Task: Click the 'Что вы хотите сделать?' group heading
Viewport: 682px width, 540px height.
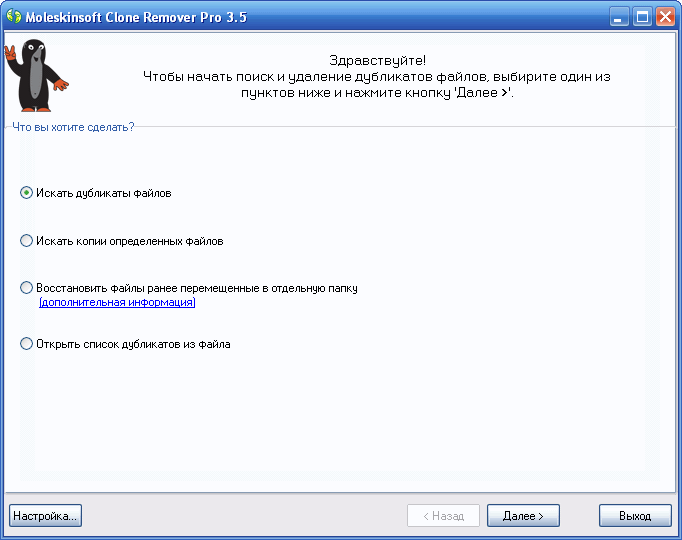Action: point(73,127)
